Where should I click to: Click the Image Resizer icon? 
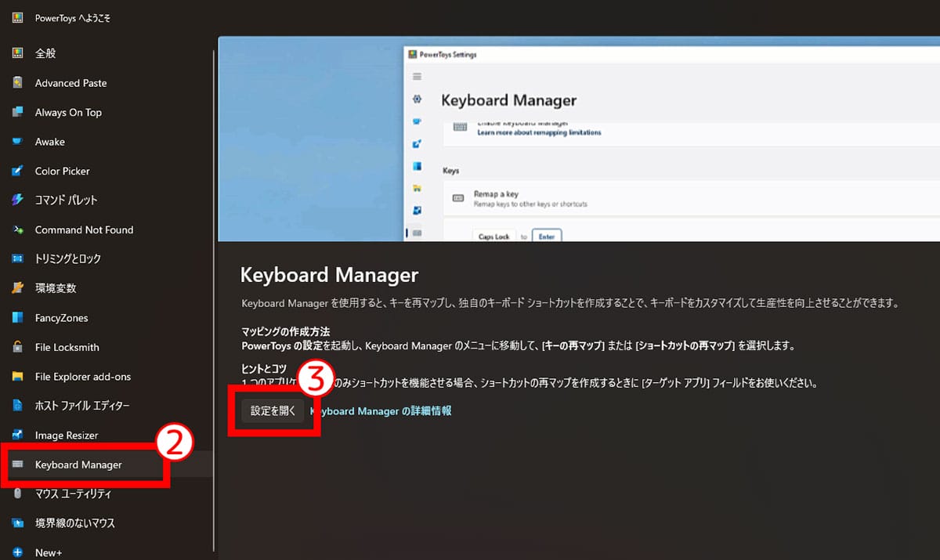click(18, 435)
